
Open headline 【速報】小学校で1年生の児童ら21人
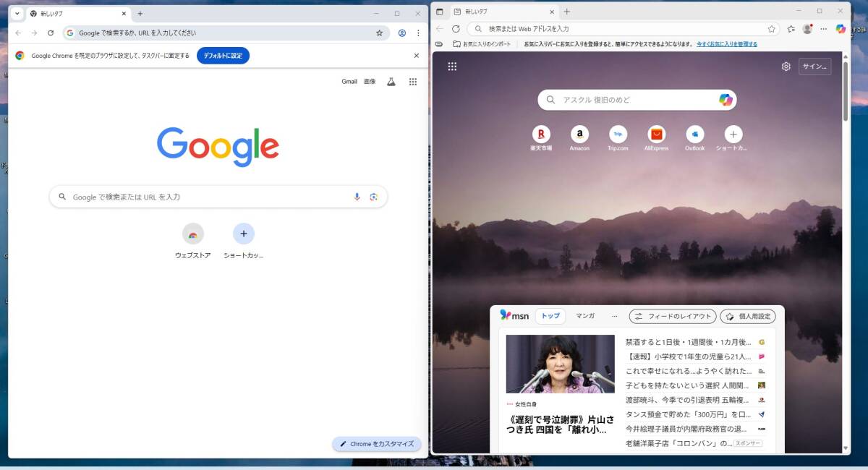click(689, 356)
